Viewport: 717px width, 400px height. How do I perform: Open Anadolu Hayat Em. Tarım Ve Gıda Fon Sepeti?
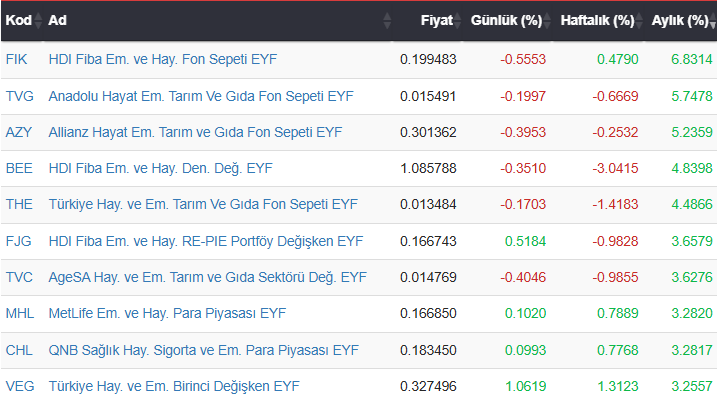click(201, 96)
